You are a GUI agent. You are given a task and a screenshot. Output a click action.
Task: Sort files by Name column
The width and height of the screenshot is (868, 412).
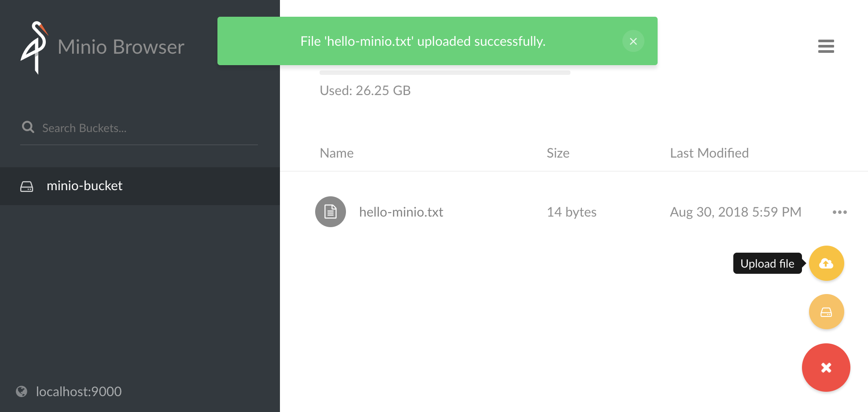[x=337, y=153]
